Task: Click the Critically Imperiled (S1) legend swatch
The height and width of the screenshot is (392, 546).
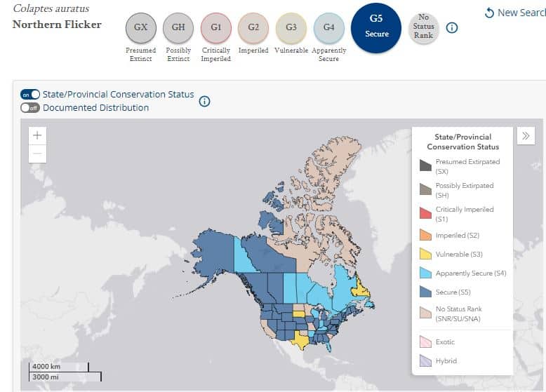Action: 425,213
